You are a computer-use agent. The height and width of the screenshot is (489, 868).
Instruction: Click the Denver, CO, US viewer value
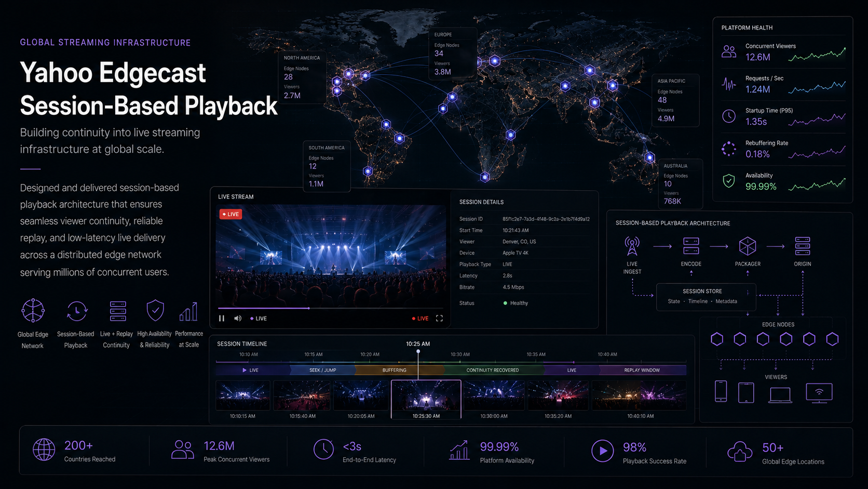click(519, 242)
